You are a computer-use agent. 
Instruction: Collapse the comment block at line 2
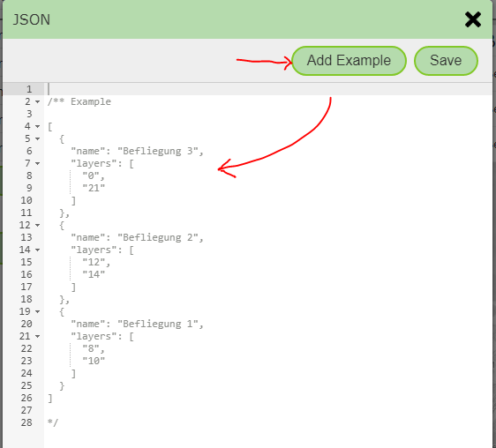point(38,101)
